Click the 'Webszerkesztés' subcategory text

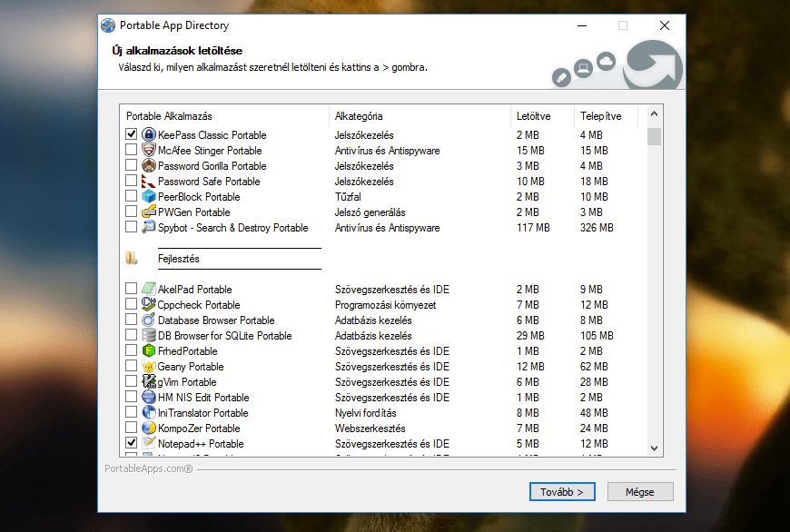click(x=370, y=429)
